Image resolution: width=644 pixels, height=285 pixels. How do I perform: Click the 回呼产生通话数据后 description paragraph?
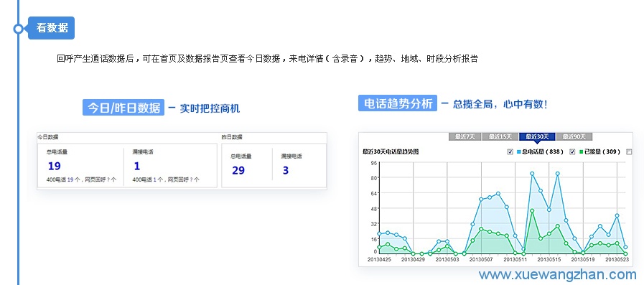pyautogui.click(x=267, y=59)
